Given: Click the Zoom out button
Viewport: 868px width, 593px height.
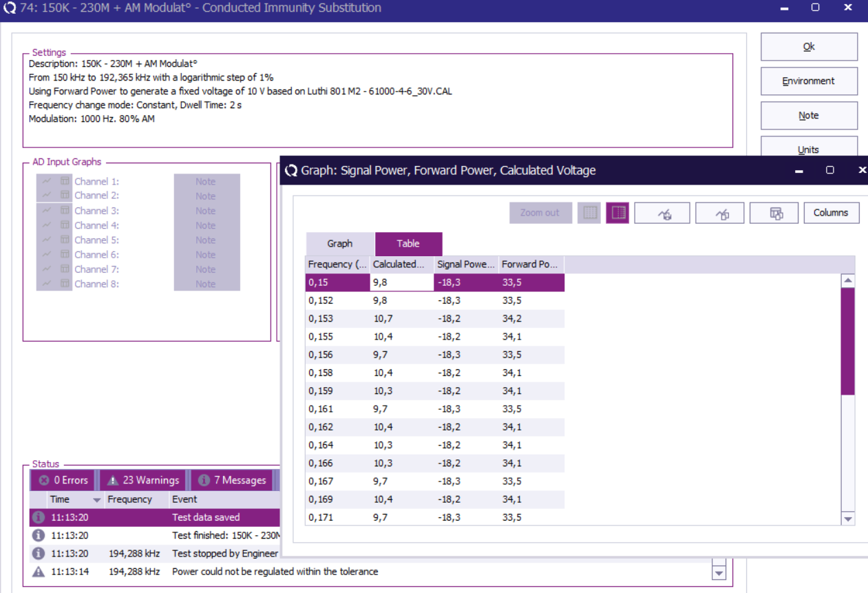Looking at the screenshot, I should pyautogui.click(x=540, y=213).
